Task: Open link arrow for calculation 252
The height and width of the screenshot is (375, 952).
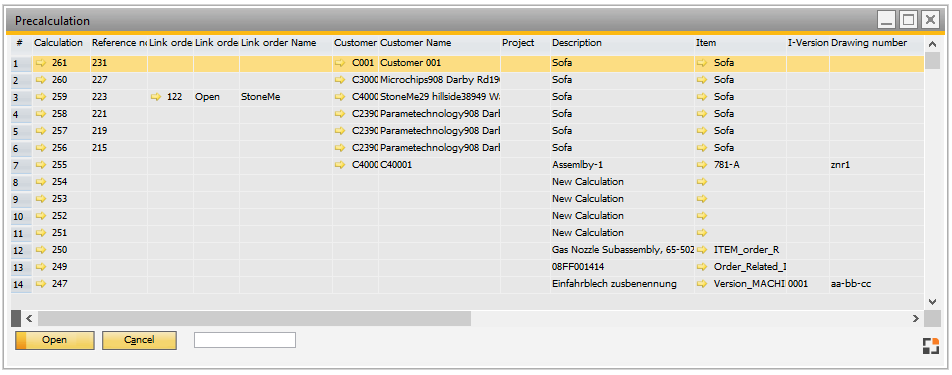Action: tap(41, 215)
